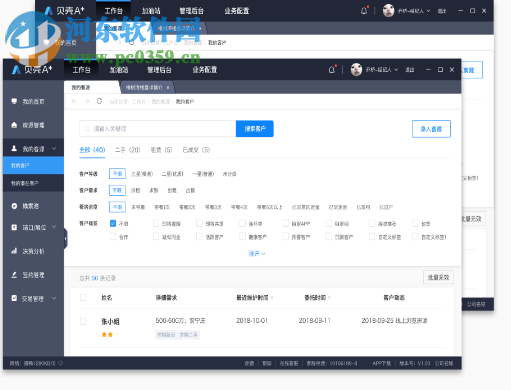Viewport: 511px width, 390px height.
Task: Click the star rating under 张小姐
Action: click(110, 334)
